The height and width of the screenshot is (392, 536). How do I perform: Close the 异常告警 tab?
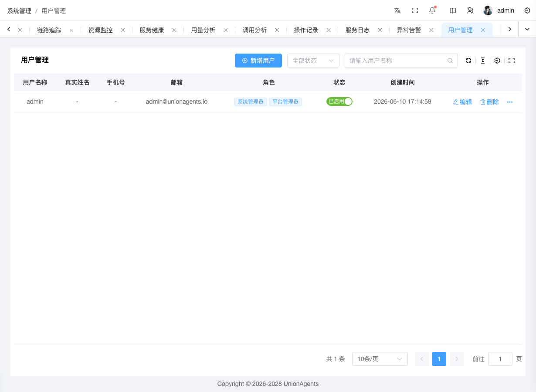coord(431,30)
